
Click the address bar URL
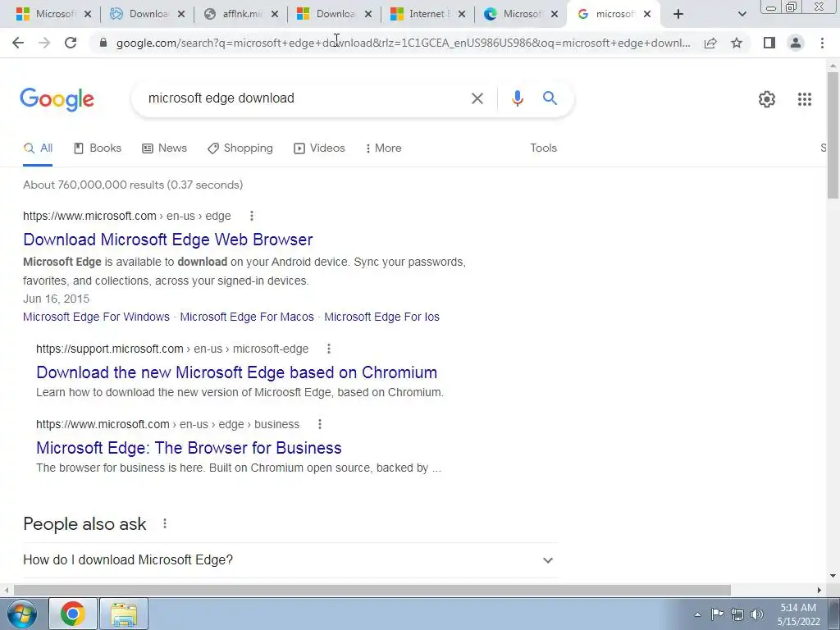click(403, 43)
